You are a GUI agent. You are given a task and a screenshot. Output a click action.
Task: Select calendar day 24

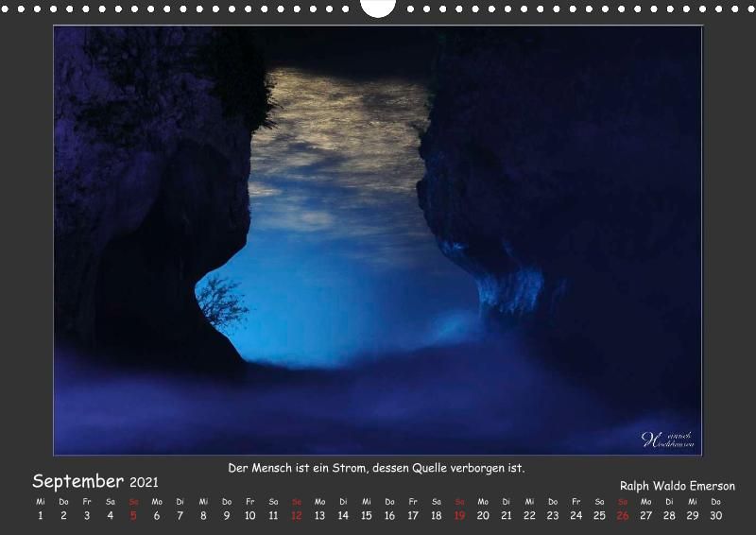click(576, 515)
